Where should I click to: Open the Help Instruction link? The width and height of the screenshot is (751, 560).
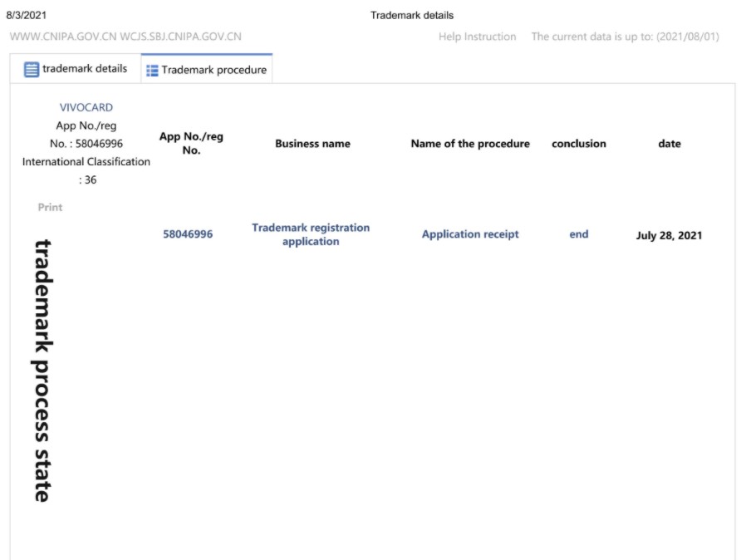(x=477, y=37)
